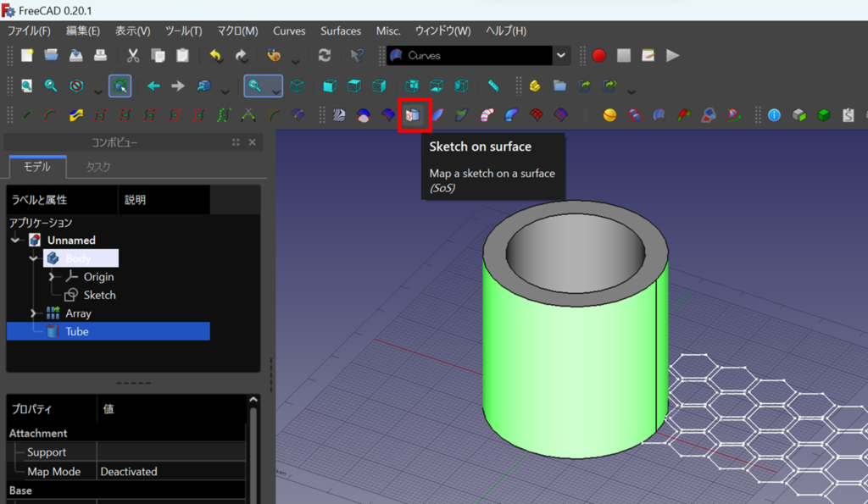868x504 pixels.
Task: Open the blue info icon
Action: 775,115
